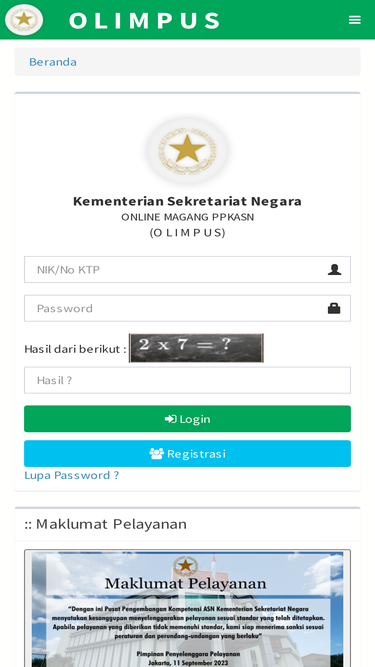Open the hamburger menu in header
This screenshot has height=667, width=375.
(x=355, y=20)
